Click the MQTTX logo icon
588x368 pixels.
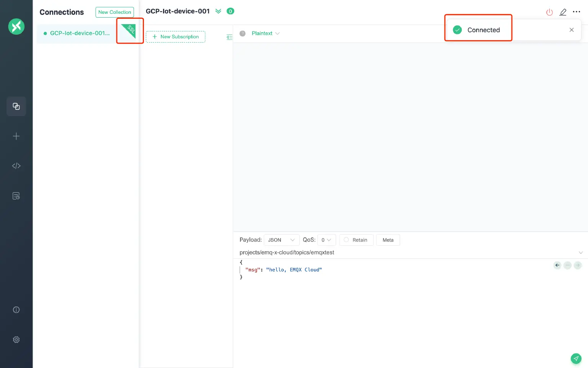(x=16, y=26)
